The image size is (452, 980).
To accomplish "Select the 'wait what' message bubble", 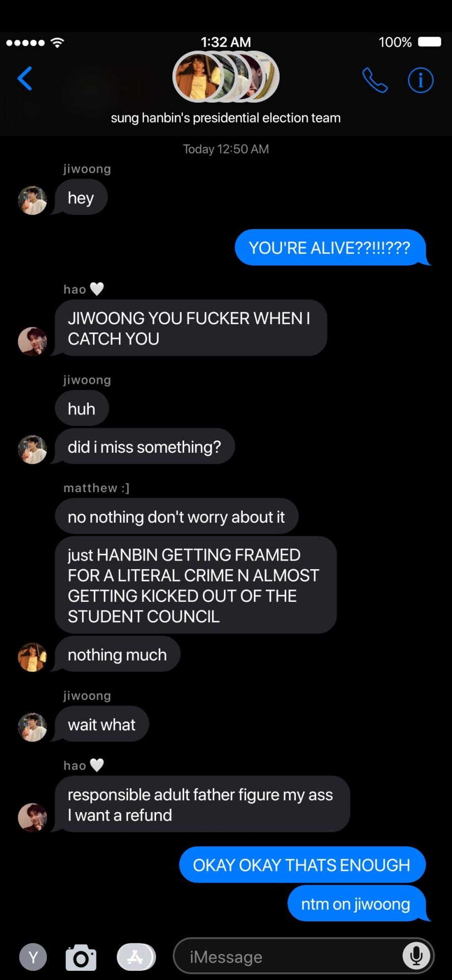I will pos(102,724).
